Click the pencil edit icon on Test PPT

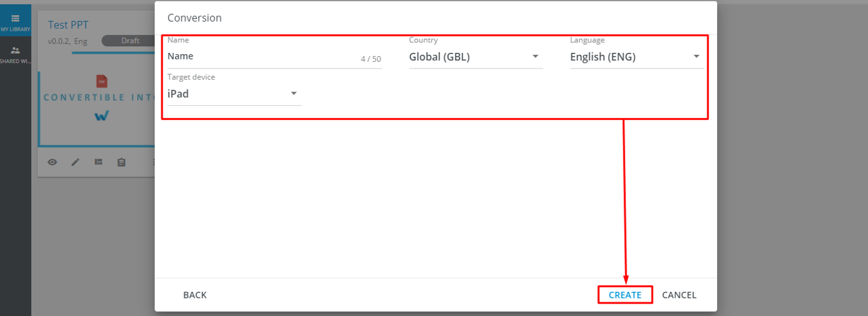[x=75, y=162]
